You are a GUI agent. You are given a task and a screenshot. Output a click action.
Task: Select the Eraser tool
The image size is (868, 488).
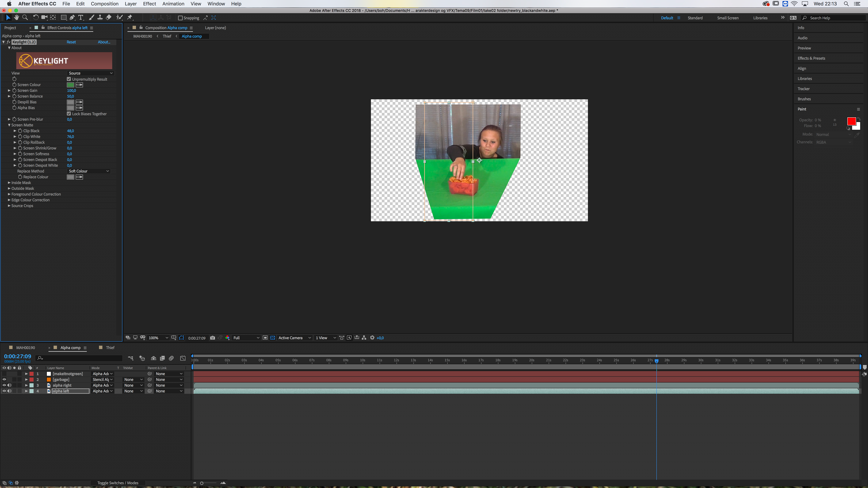(108, 18)
